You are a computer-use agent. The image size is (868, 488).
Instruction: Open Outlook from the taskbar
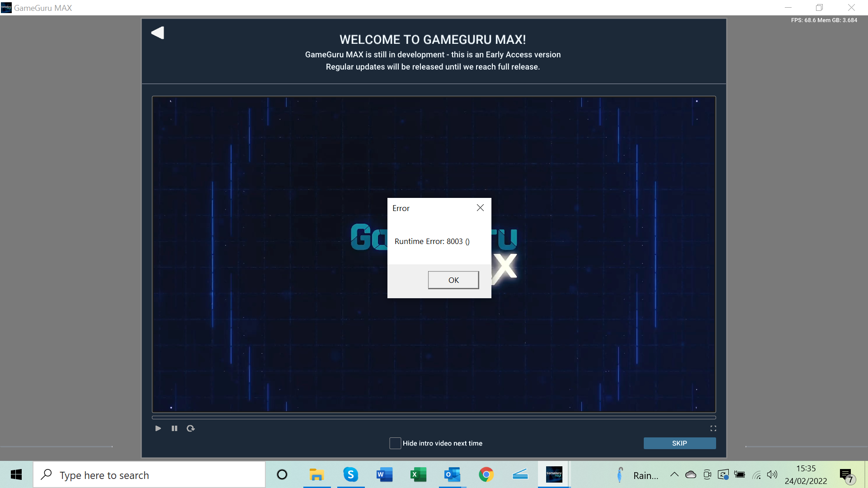pos(452,474)
